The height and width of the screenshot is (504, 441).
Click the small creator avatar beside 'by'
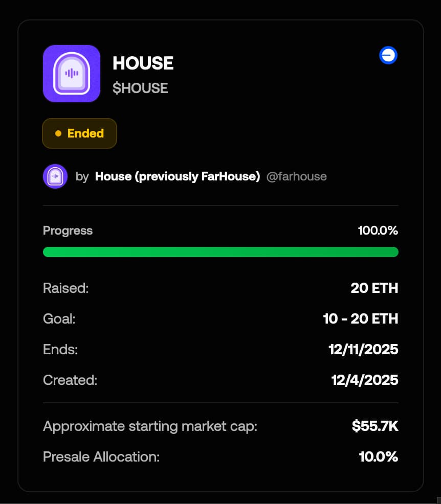tap(55, 176)
